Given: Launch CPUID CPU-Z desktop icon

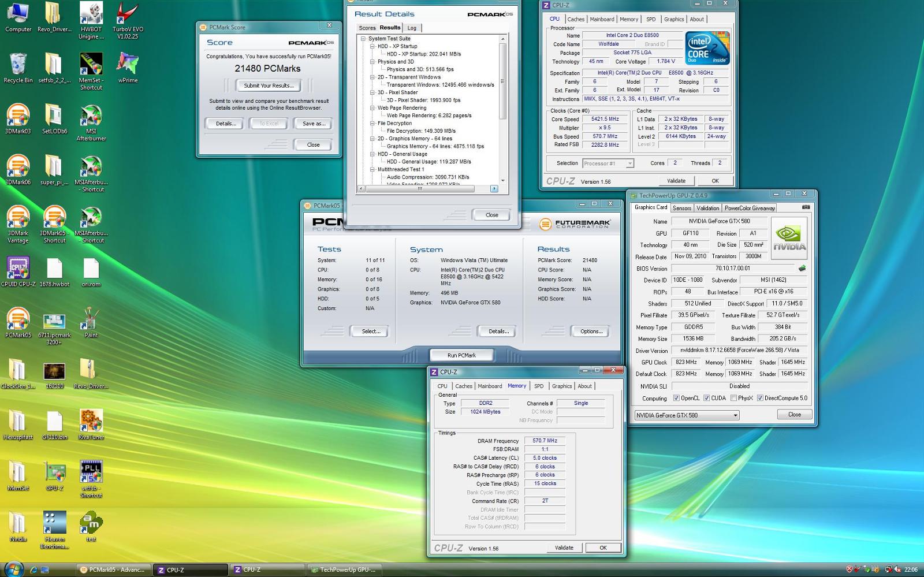Looking at the screenshot, I should 18,271.
